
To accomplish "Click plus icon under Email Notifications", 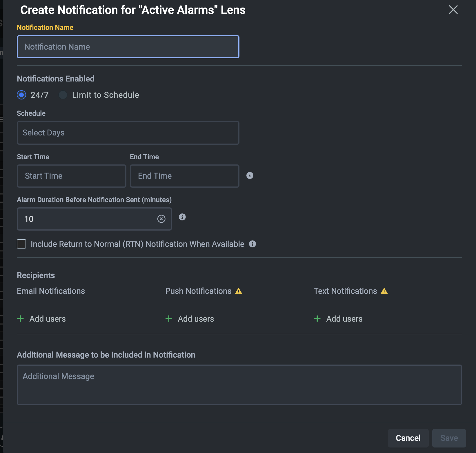I will 21,319.
